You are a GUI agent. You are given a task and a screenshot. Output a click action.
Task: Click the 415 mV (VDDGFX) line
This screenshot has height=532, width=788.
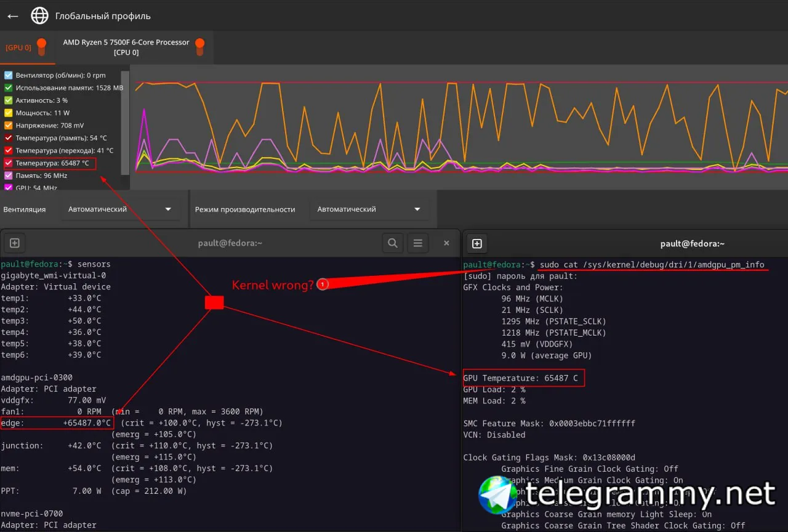(537, 344)
